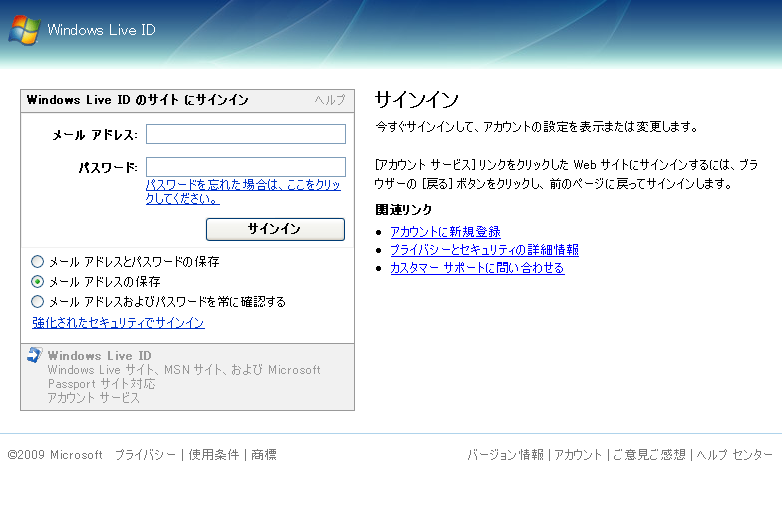Open アカウント footer link
The image size is (782, 521).
click(x=578, y=455)
